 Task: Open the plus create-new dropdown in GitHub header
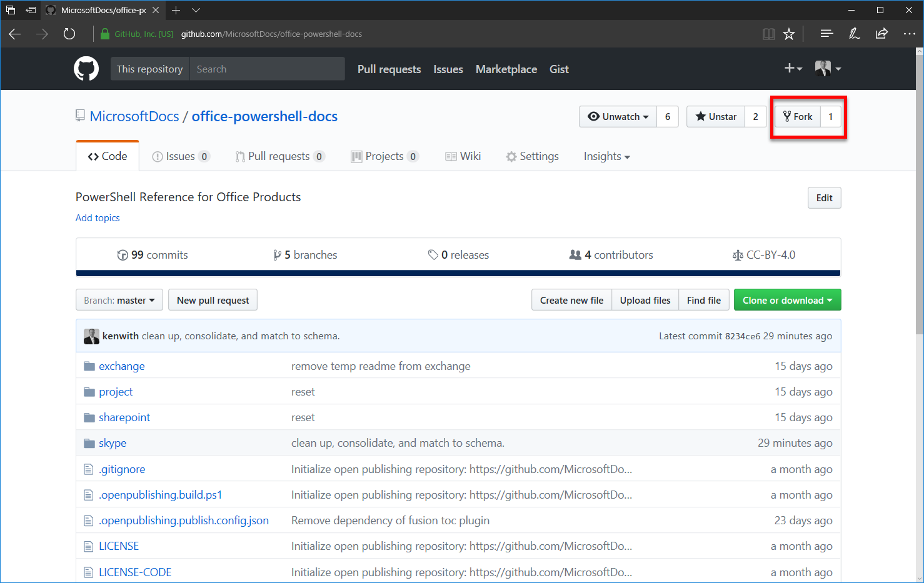(x=793, y=68)
